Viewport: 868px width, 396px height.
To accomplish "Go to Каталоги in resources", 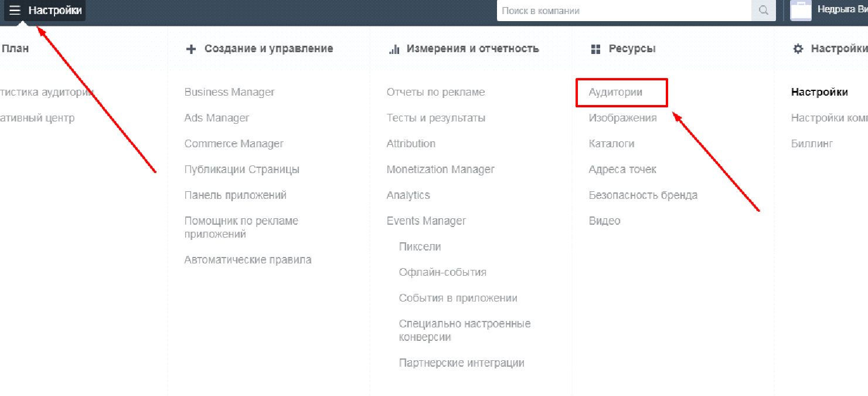I will click(611, 144).
